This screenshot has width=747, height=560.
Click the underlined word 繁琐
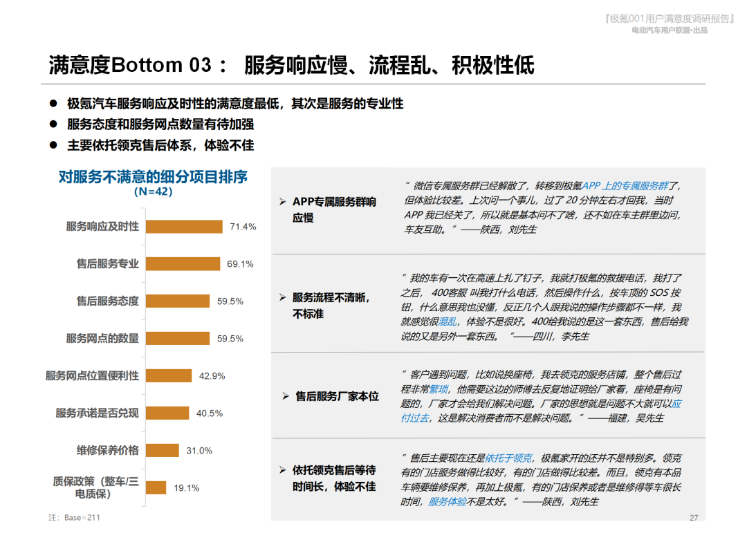(x=439, y=389)
